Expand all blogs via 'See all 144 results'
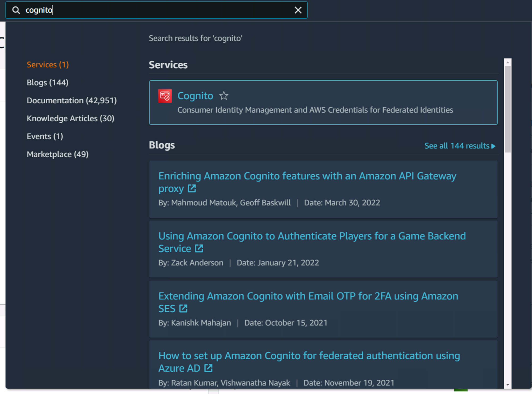The height and width of the screenshot is (394, 532). click(460, 146)
